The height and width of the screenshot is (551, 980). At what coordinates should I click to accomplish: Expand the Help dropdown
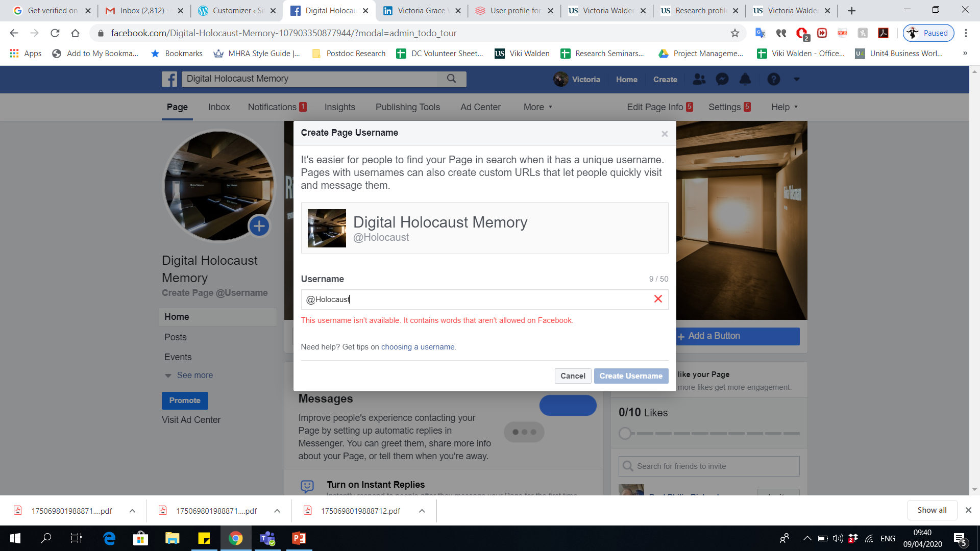pyautogui.click(x=785, y=107)
